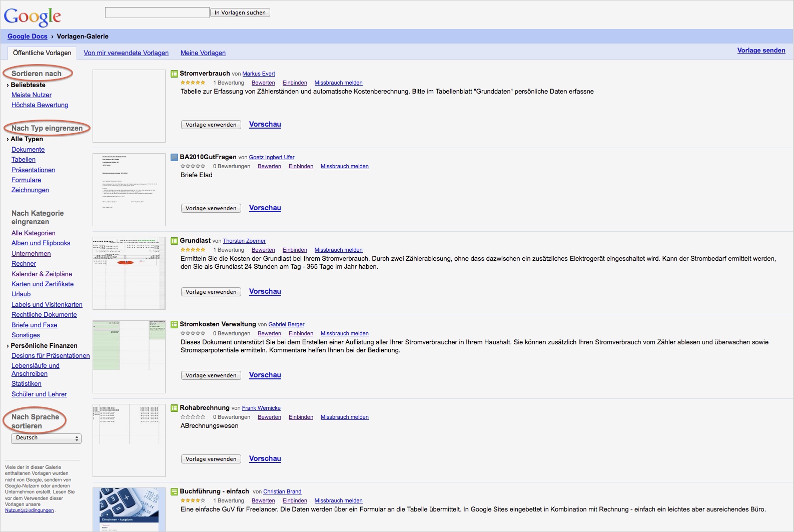The height and width of the screenshot is (532, 794).
Task: Click the spreadsheet icon beside Stromverbrauch
Action: (174, 74)
